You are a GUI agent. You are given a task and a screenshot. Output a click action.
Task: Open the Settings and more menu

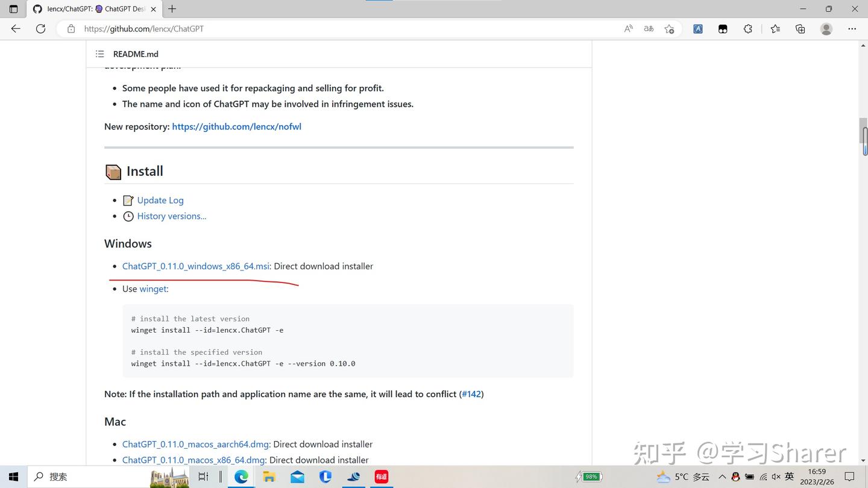point(852,28)
